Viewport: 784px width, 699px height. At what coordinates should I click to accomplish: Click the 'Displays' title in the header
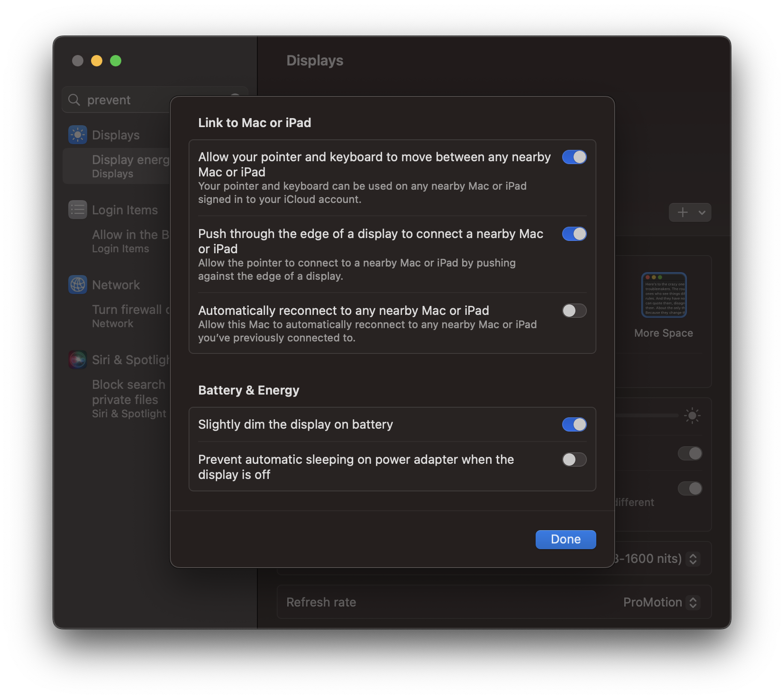click(315, 61)
